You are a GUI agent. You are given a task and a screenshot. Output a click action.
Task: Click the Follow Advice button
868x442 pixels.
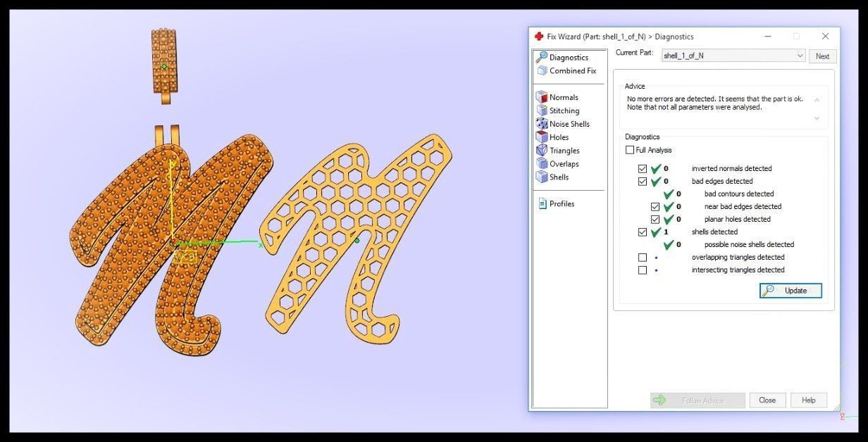tap(697, 400)
